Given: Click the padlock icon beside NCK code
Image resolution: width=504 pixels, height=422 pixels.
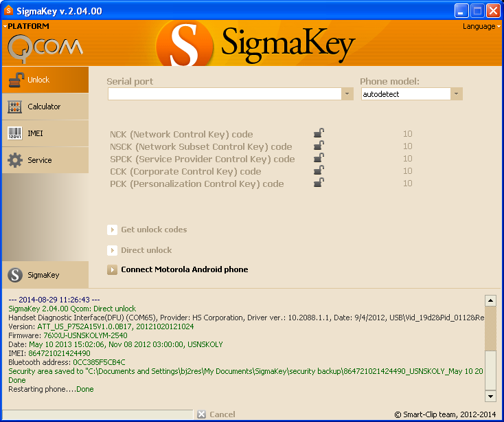Looking at the screenshot, I should pyautogui.click(x=319, y=134).
